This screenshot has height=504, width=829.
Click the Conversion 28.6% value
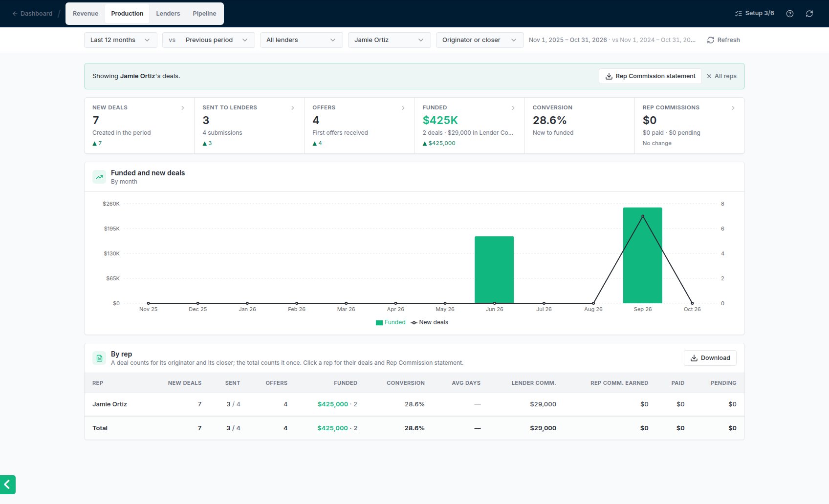(549, 120)
